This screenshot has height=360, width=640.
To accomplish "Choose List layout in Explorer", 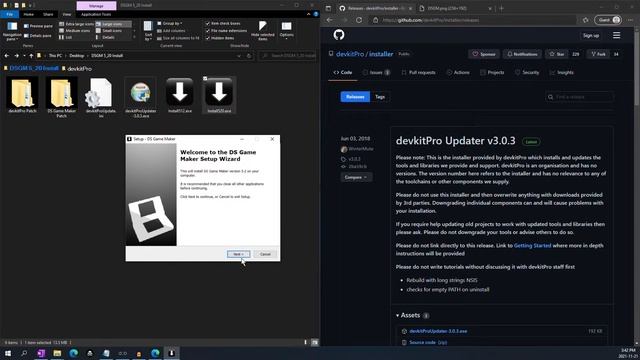I will click(x=66, y=37).
